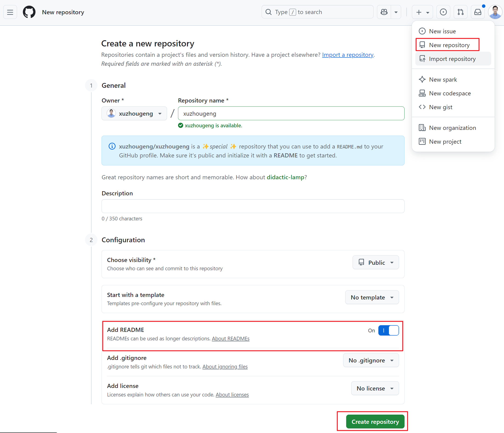Open the hamburger navigation menu

pyautogui.click(x=10, y=12)
